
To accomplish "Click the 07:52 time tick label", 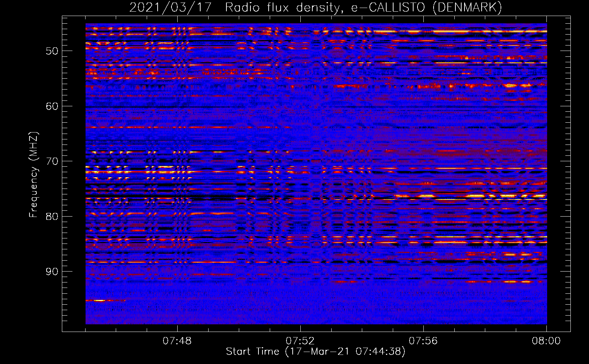I will (x=300, y=341).
